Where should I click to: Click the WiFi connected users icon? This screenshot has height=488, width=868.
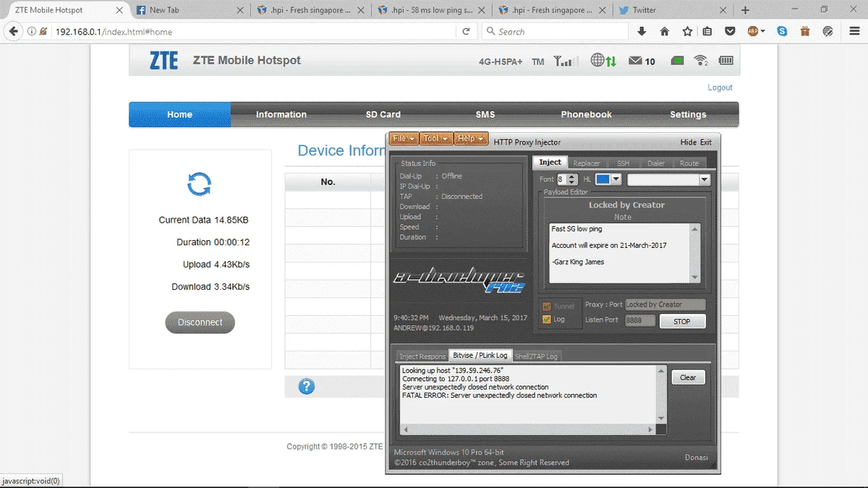pyautogui.click(x=700, y=61)
